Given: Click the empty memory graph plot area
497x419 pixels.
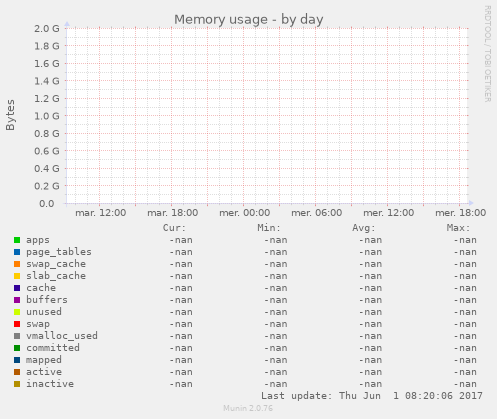Looking at the screenshot, I should (267, 116).
